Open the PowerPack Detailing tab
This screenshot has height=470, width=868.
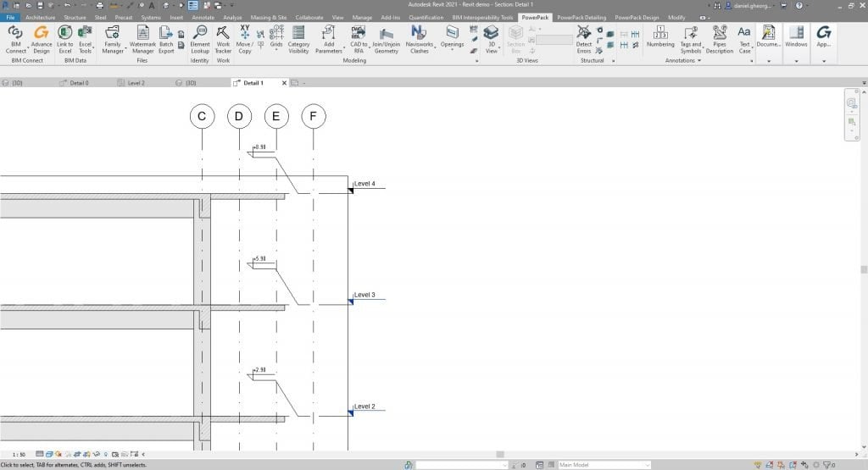pyautogui.click(x=581, y=17)
